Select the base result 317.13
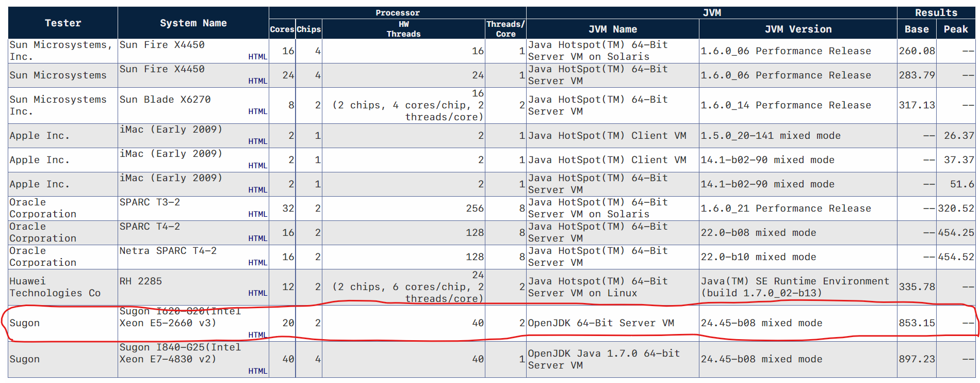Viewport: 980px width, 383px height. coord(917,105)
